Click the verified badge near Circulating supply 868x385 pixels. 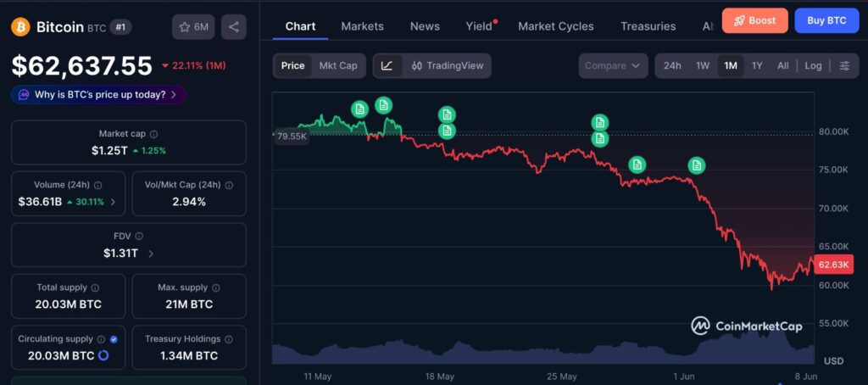[x=114, y=339]
